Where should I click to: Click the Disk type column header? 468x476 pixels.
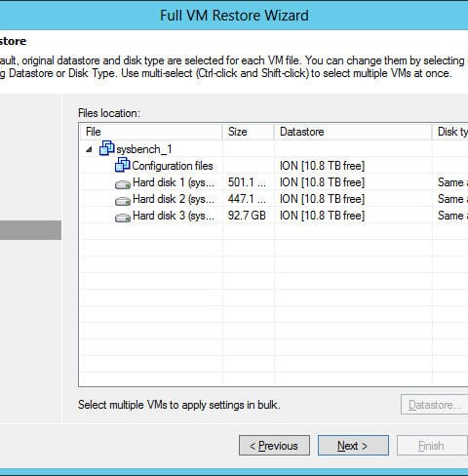tap(450, 132)
